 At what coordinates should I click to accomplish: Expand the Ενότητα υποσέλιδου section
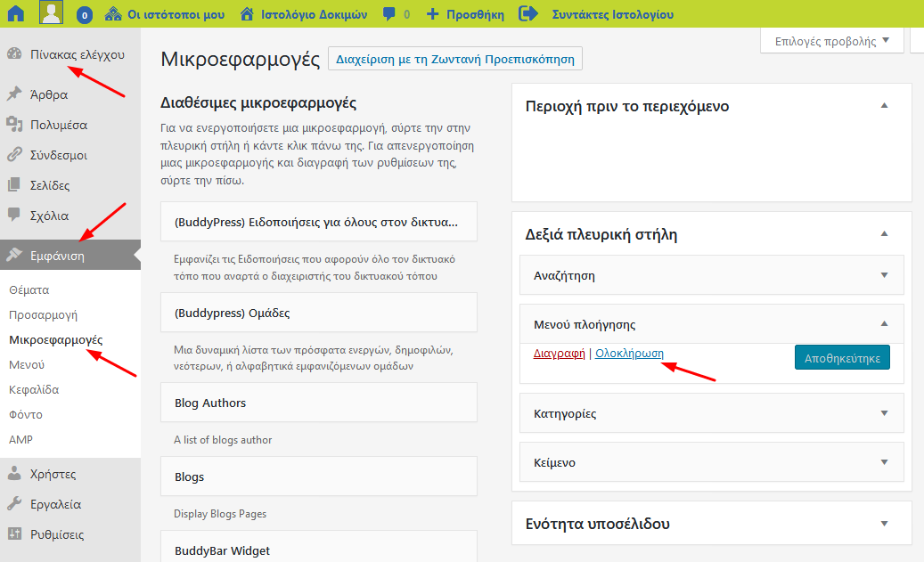click(884, 524)
